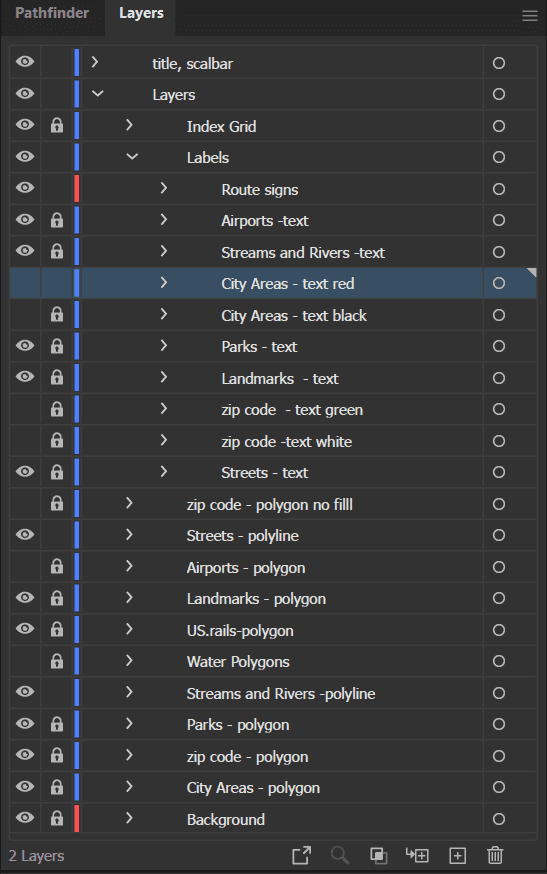Viewport: 547px width, 874px height.
Task: Click the Make/Release Clipping Mask icon
Action: click(x=379, y=855)
